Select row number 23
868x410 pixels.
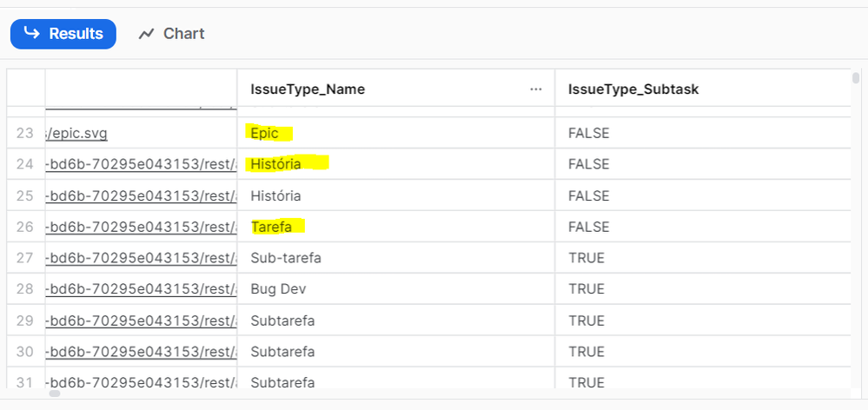pos(25,134)
